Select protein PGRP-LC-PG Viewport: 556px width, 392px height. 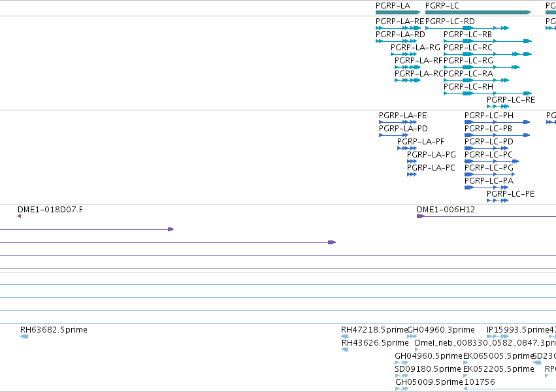(490, 174)
